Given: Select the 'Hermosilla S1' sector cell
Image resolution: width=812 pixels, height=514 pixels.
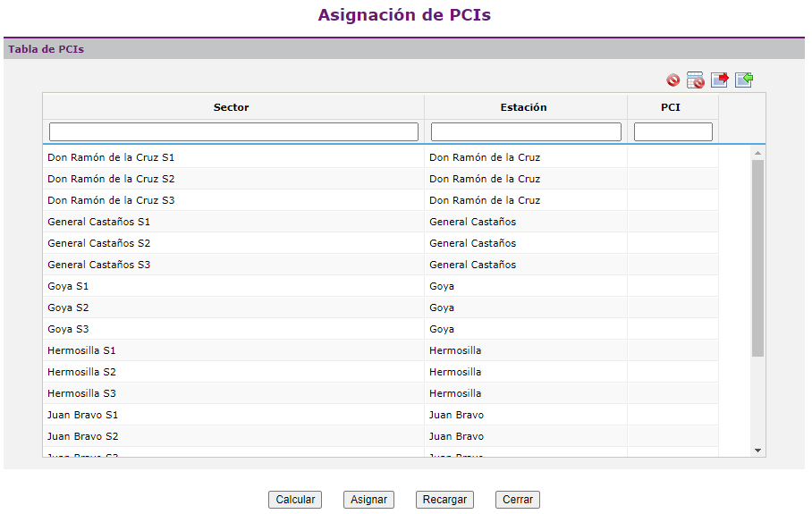Looking at the screenshot, I should [233, 350].
